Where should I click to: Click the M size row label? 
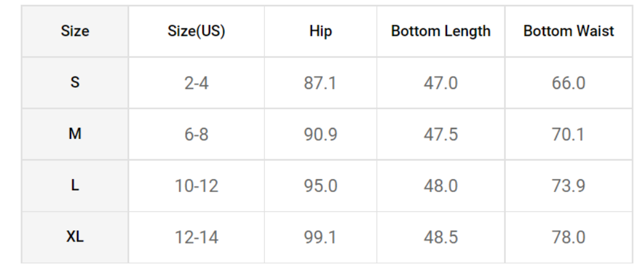[x=75, y=134]
